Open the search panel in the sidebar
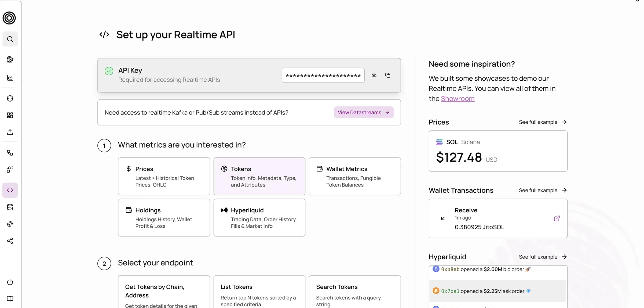644x308 pixels. (x=10, y=39)
